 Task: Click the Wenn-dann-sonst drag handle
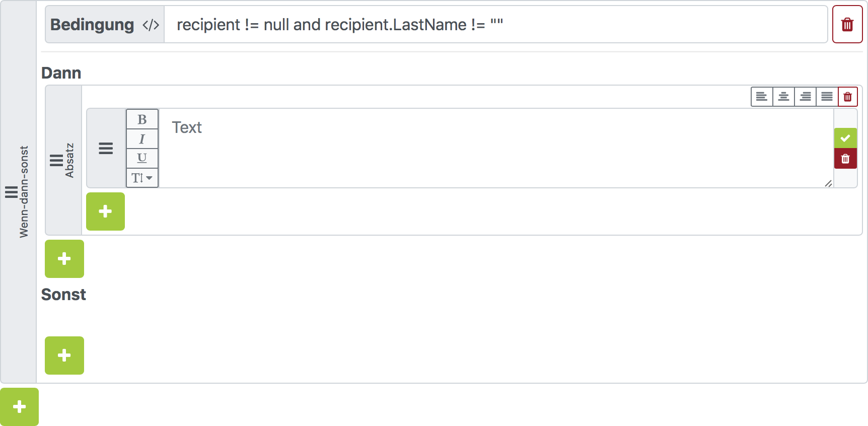[11, 192]
